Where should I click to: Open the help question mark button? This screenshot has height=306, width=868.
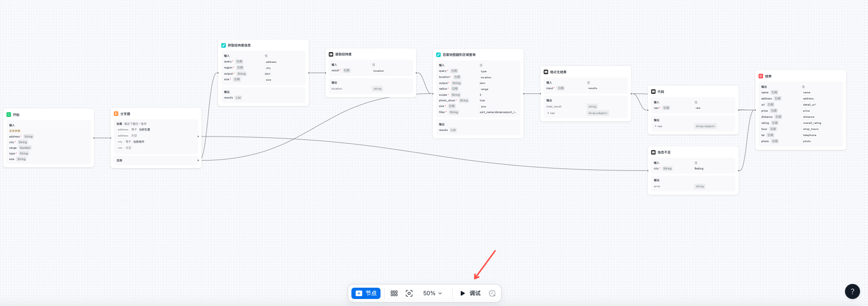(853, 291)
